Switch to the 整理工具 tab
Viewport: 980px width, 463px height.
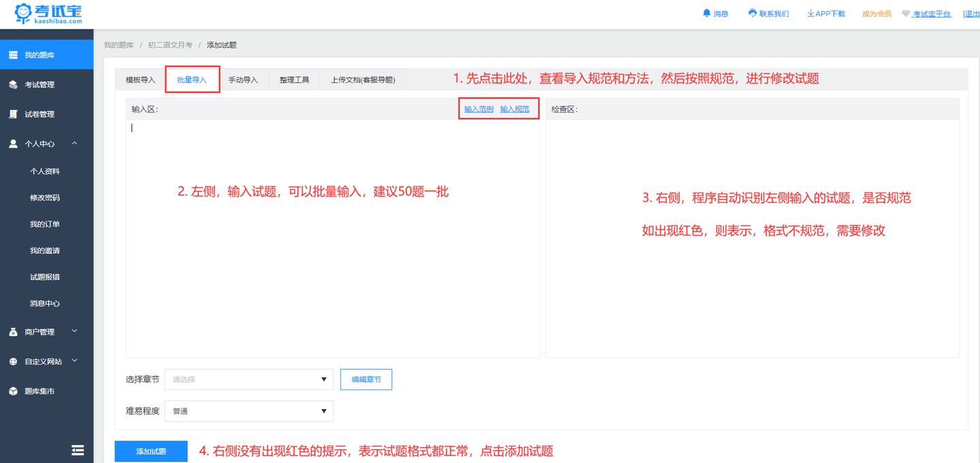point(294,79)
